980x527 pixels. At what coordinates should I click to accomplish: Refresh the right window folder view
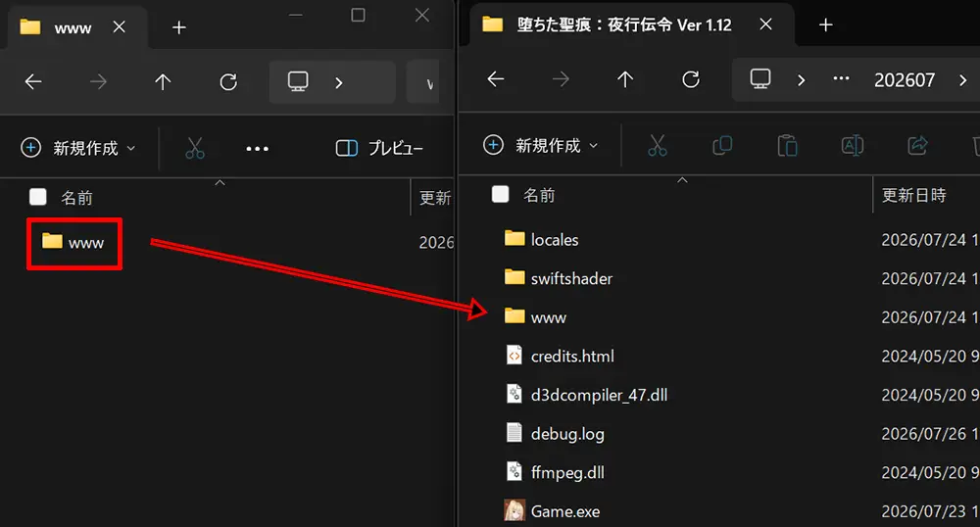point(691,79)
